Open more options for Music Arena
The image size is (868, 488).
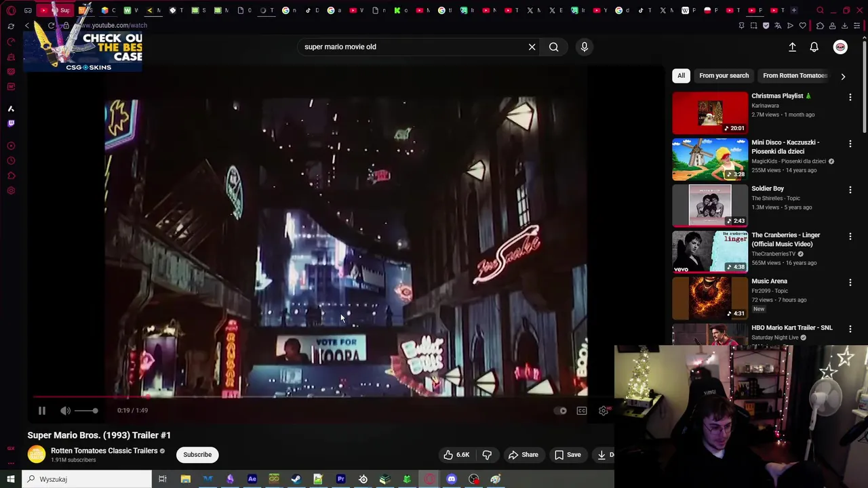(850, 283)
